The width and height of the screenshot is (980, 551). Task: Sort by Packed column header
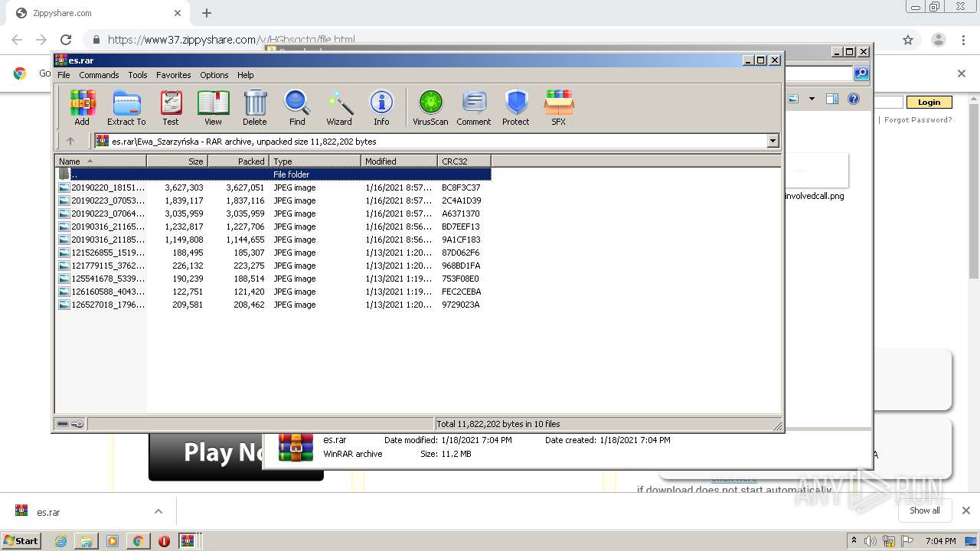pos(238,161)
